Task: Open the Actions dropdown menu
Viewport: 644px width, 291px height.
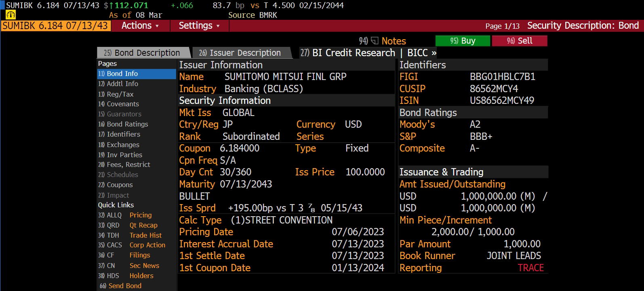Action: [140, 25]
